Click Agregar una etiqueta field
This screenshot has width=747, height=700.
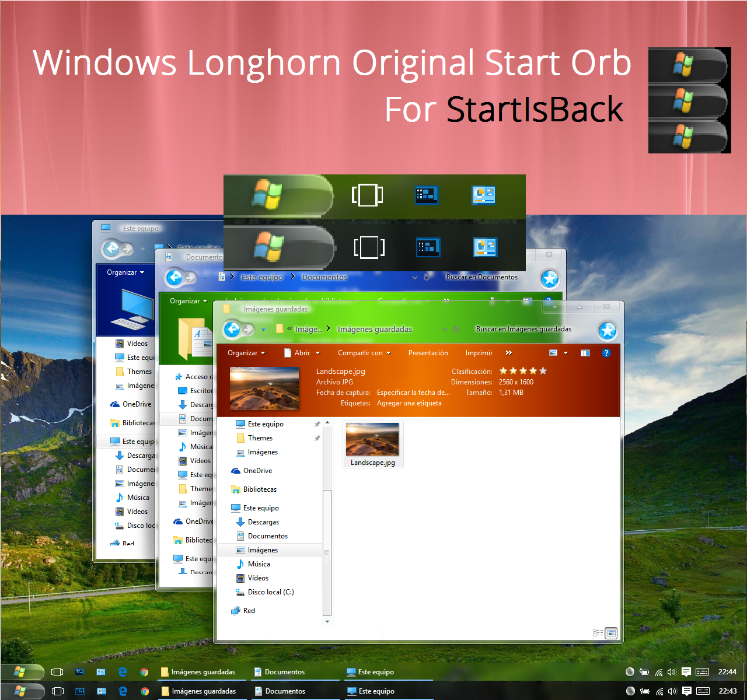coord(409,403)
